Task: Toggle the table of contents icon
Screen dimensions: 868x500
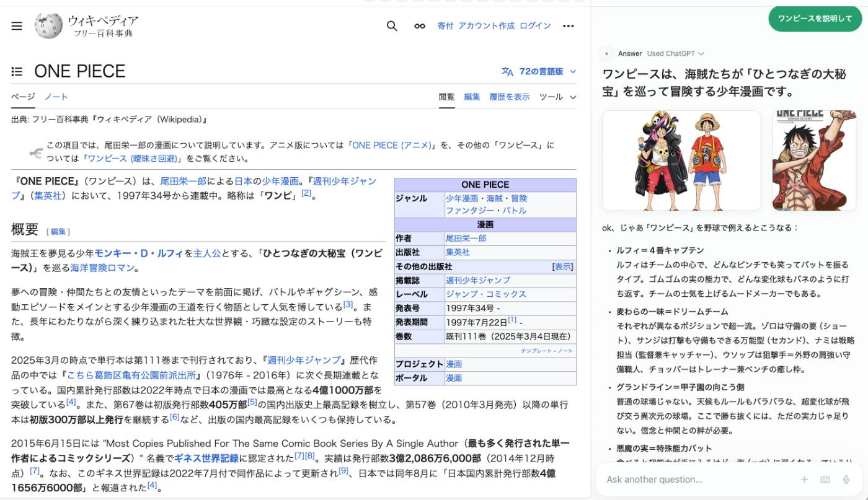Action: (x=17, y=72)
